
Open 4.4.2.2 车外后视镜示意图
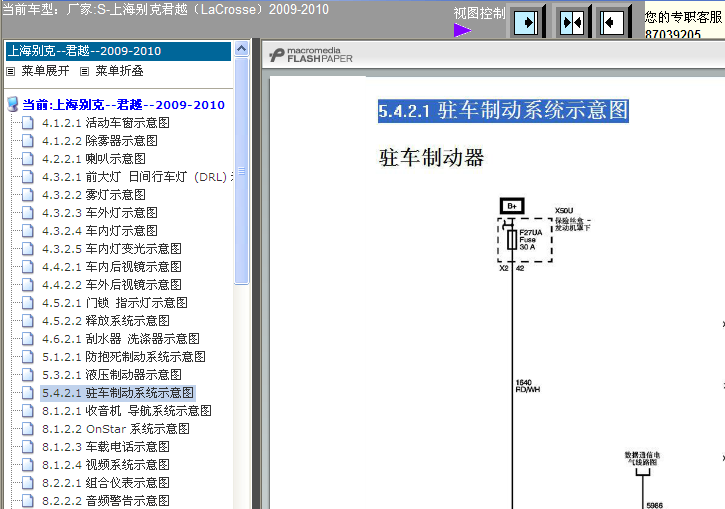pos(111,285)
